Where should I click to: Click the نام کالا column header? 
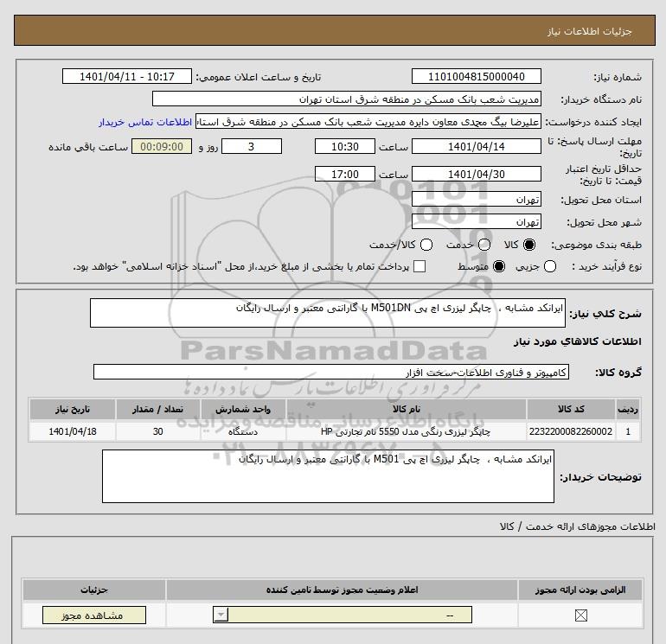point(407,409)
